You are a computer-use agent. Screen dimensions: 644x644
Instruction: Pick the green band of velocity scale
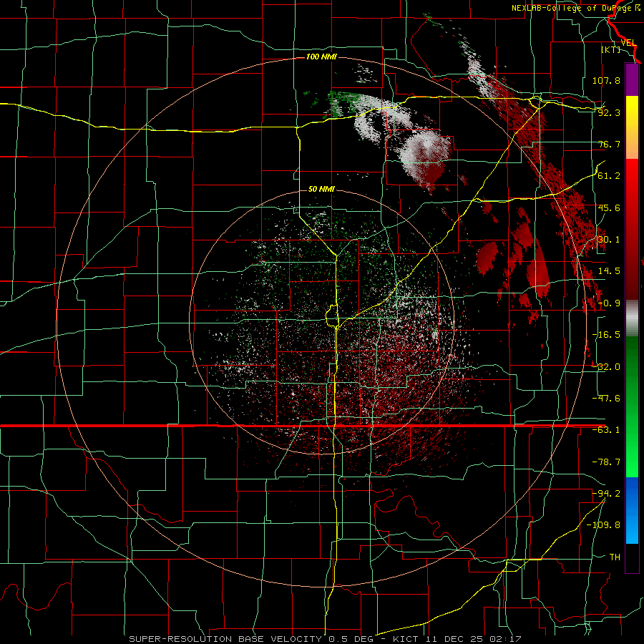coord(632,406)
